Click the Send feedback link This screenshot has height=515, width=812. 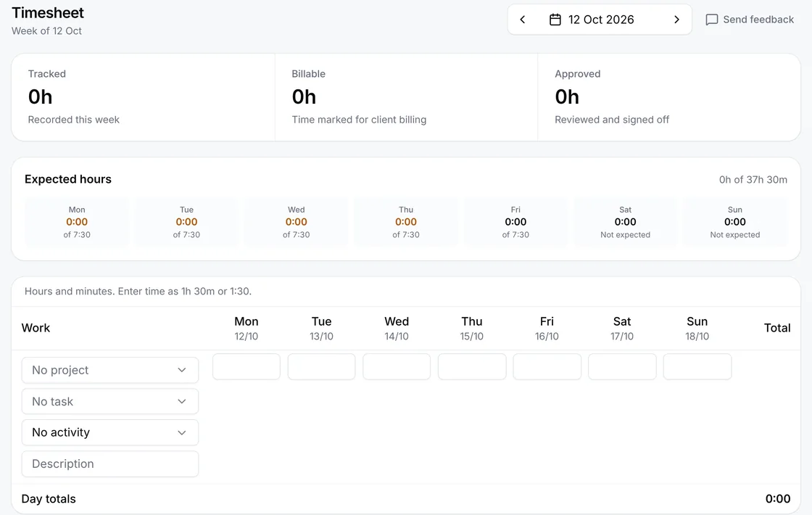tap(750, 20)
